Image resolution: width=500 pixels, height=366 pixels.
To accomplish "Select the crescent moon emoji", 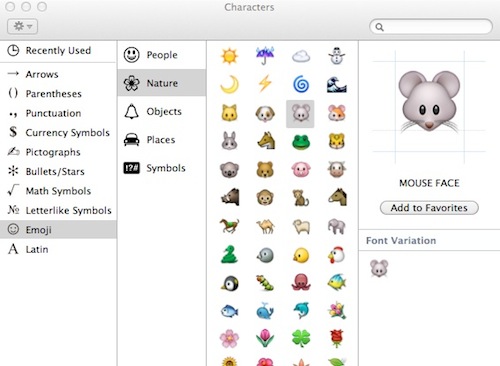I will point(229,84).
